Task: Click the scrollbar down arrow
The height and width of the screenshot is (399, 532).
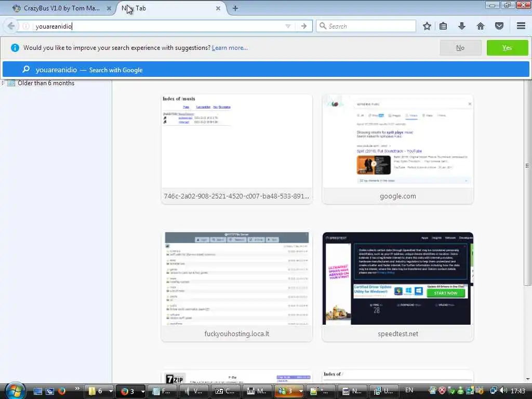Action: tap(528, 379)
